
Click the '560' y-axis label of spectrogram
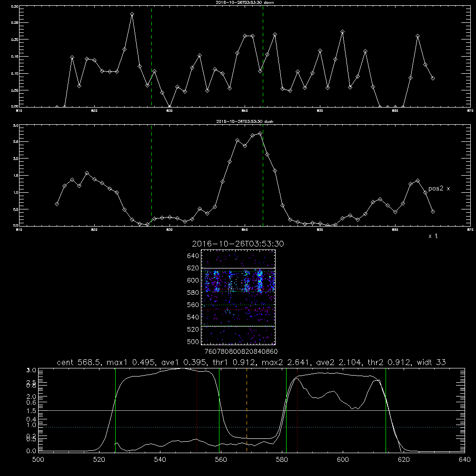(193, 305)
